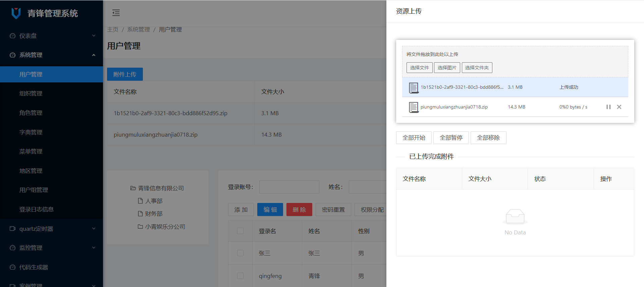Click folder icon beside 小青娱乐分公司
The width and height of the screenshot is (644, 287).
coord(141,227)
